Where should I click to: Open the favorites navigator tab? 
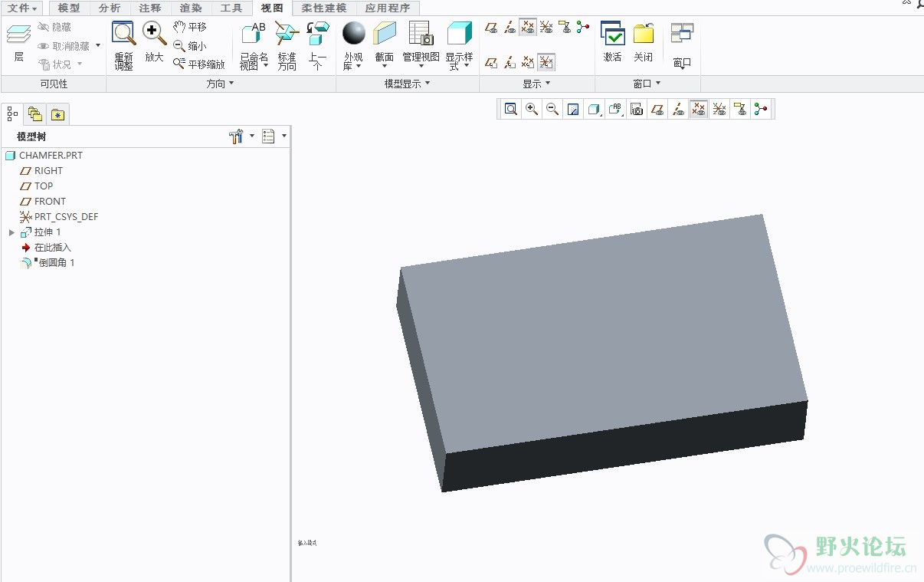coord(57,114)
